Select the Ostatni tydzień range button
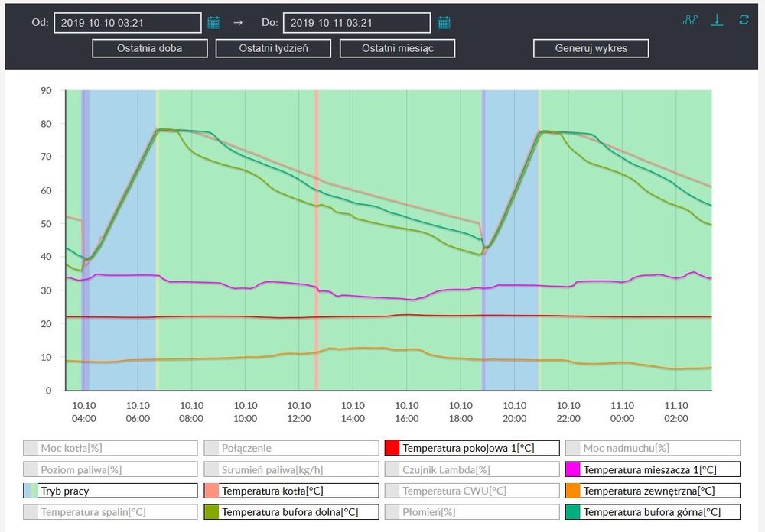This screenshot has height=532, width=765. 273,48
